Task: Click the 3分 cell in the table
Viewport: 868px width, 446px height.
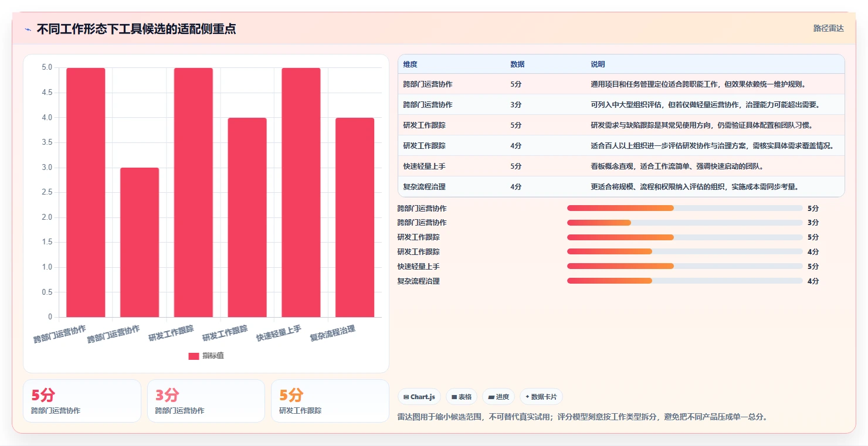Action: [x=516, y=105]
